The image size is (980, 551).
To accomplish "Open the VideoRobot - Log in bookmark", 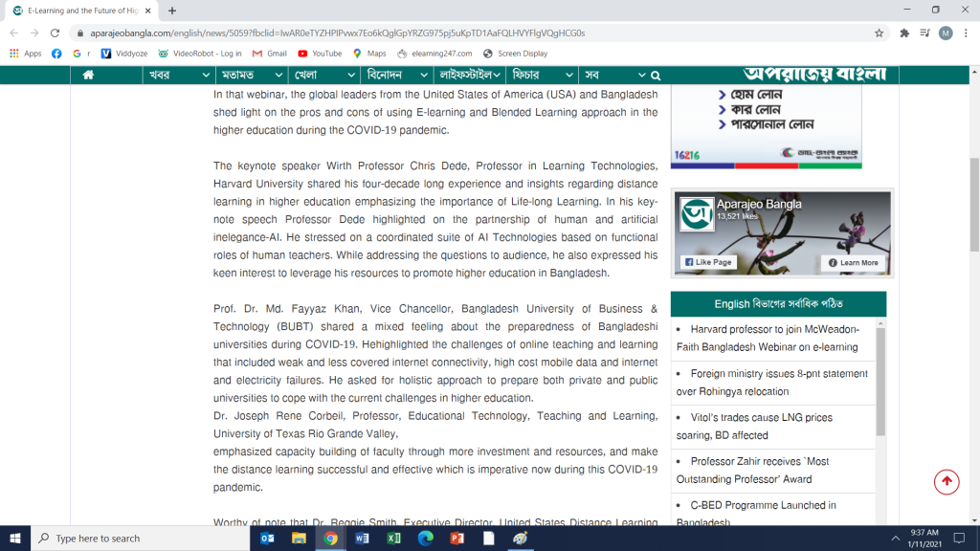I will click(x=200, y=54).
